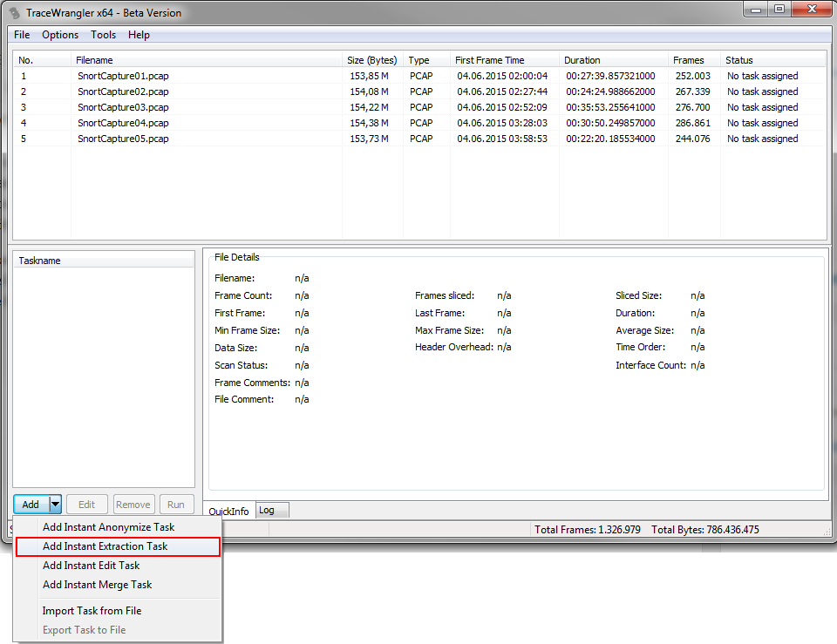Click duration 00:22:20.185534000
Viewport: 837px width, 644px height.
[610, 139]
